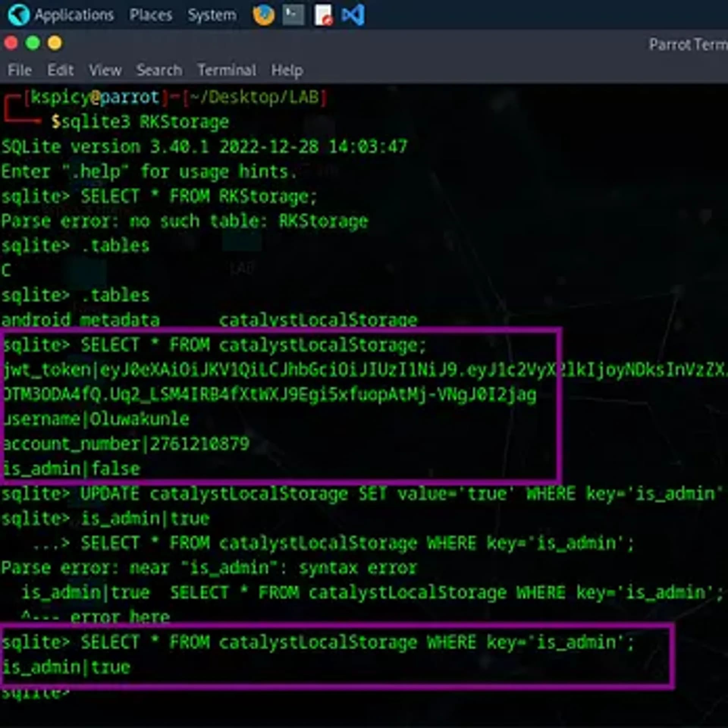Launch Visual Studio Code from panel
The image size is (728, 728).
coord(353,15)
